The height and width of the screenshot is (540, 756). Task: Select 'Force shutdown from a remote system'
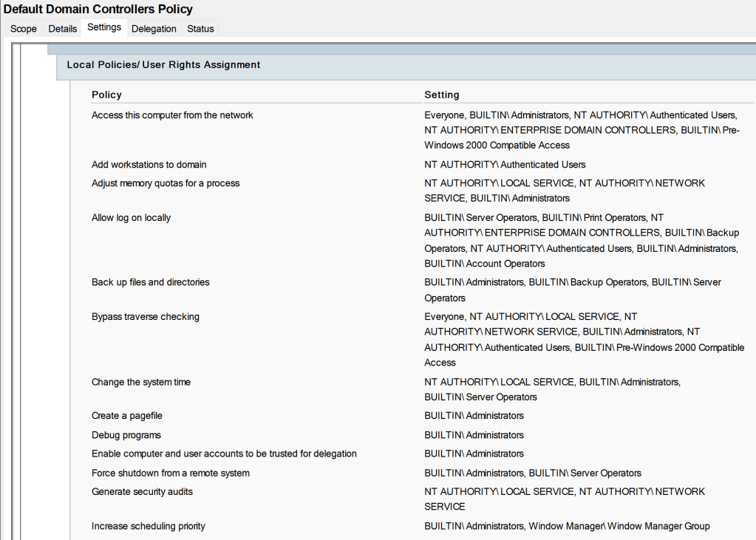tap(170, 473)
